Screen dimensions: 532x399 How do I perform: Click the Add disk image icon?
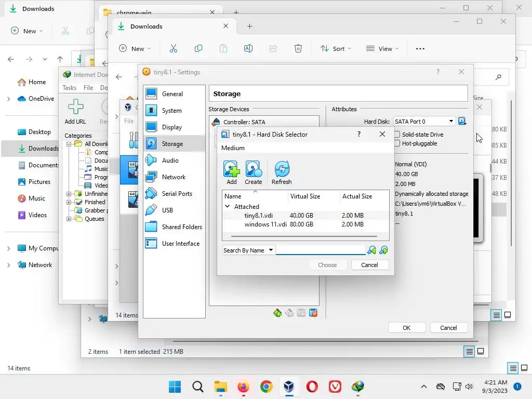[231, 172]
